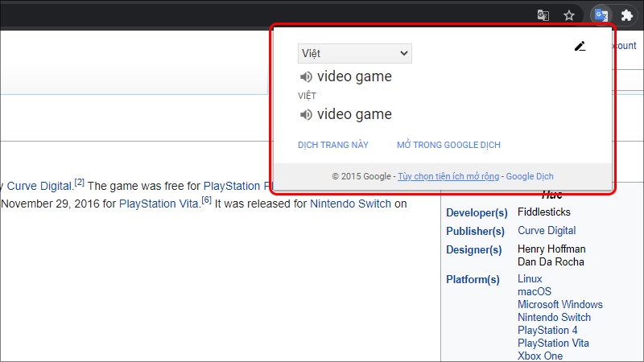Open citation [2] reference
644x362 pixels.
tap(79, 183)
